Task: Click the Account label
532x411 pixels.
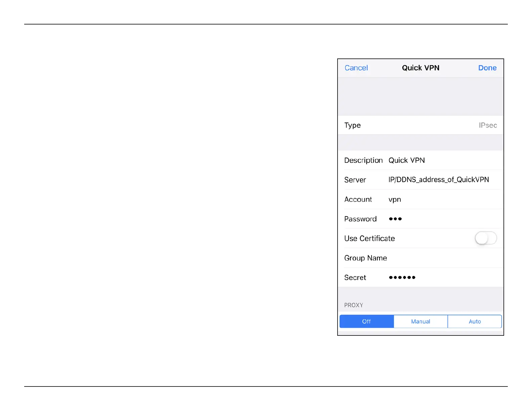Action: (x=358, y=199)
